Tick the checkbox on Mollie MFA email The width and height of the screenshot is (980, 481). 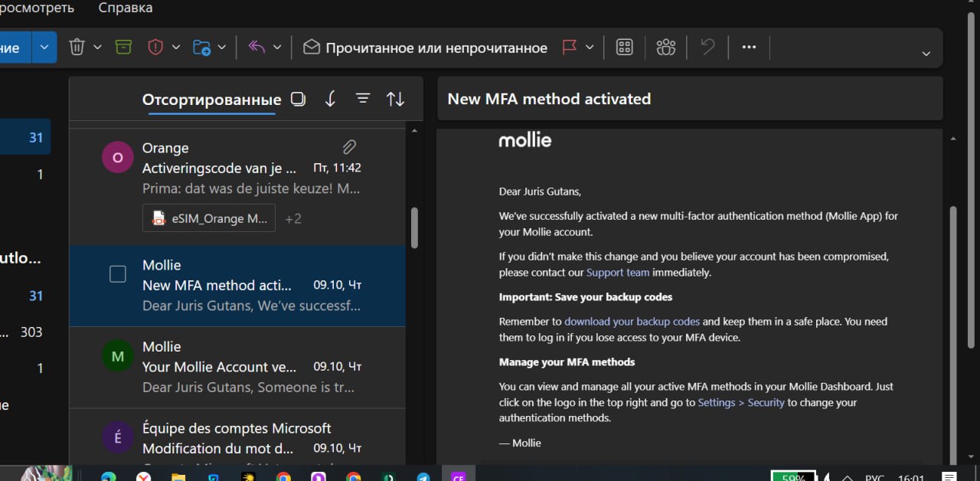point(118,274)
